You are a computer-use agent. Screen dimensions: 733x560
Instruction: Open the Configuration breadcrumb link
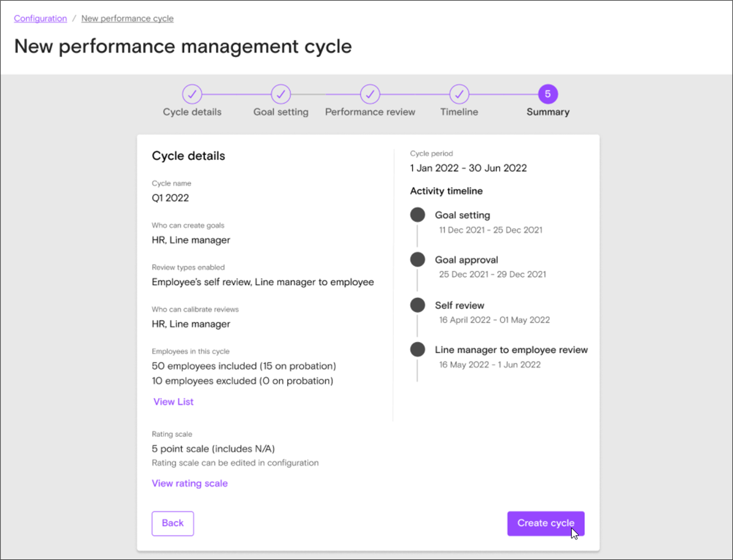pos(40,18)
